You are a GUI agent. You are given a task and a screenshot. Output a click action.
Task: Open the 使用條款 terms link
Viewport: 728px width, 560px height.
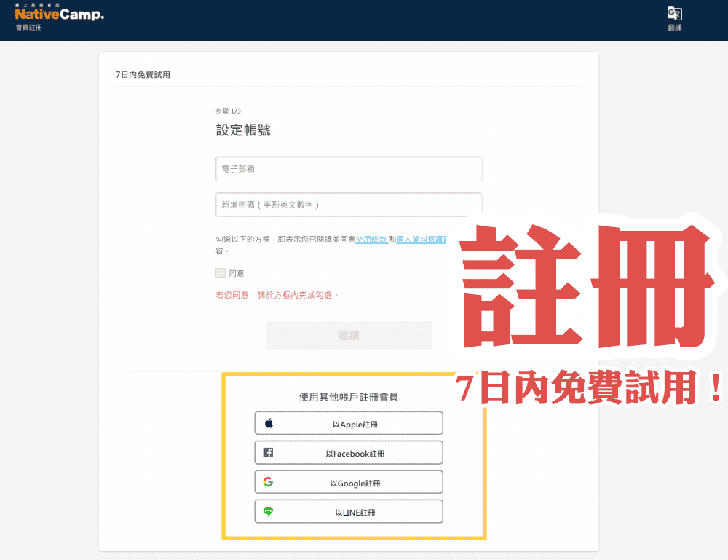coord(371,239)
